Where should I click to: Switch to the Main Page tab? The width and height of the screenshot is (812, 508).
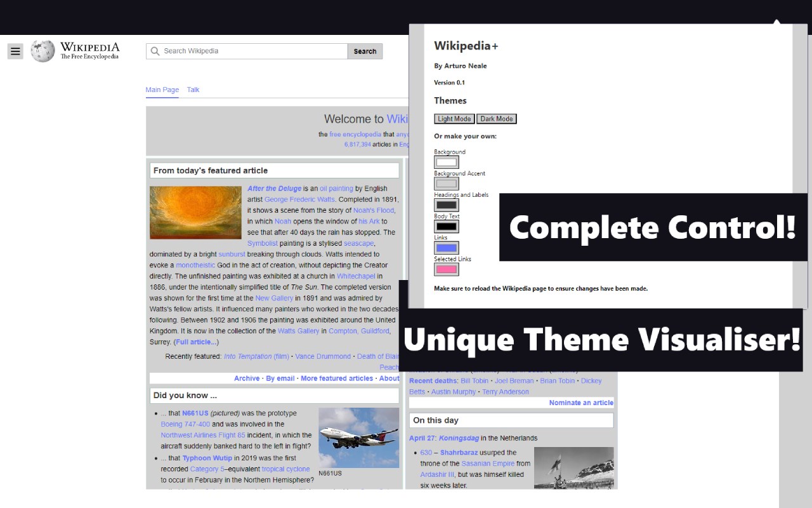point(162,90)
